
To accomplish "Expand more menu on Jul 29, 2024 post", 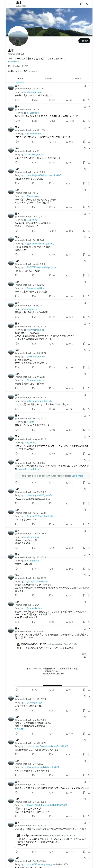I will [x=89, y=169].
